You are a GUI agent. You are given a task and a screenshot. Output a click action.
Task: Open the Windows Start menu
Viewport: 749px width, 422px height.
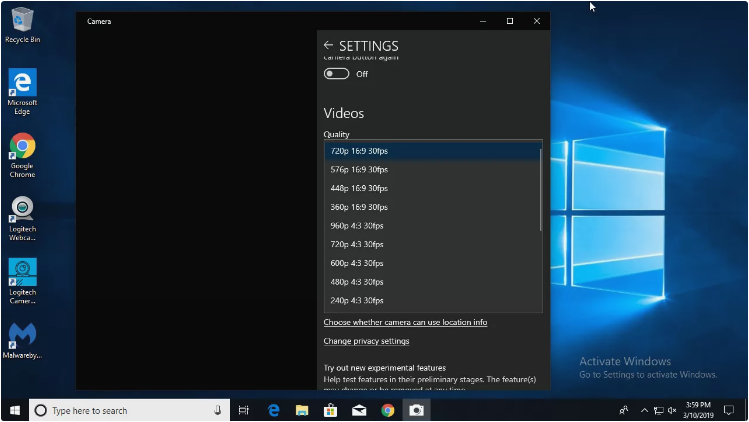pos(15,410)
